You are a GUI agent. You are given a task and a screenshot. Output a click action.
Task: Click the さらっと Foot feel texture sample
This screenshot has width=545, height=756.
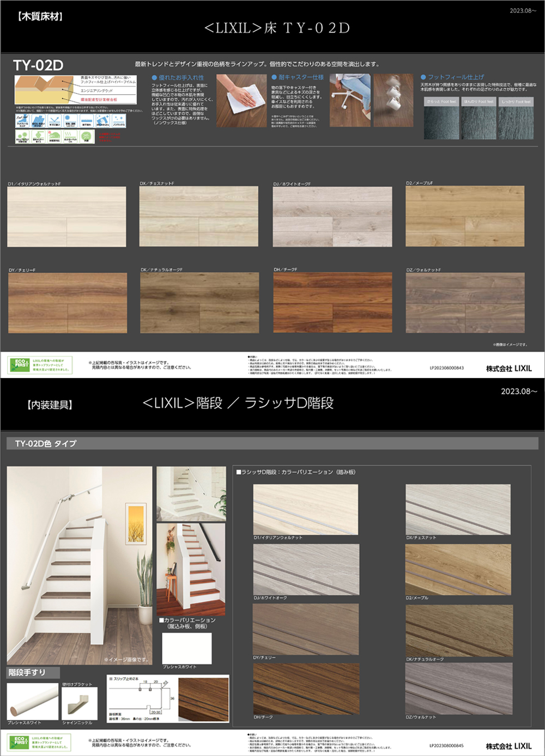point(441,118)
